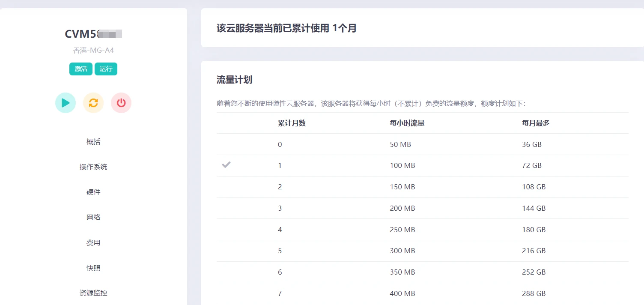Image resolution: width=644 pixels, height=305 pixels.
Task: Open the 快照 snapshots page
Action: [93, 268]
